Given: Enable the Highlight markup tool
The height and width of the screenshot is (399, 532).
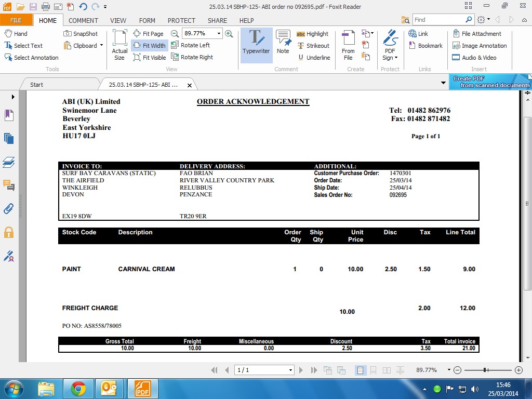Looking at the screenshot, I should [312, 34].
